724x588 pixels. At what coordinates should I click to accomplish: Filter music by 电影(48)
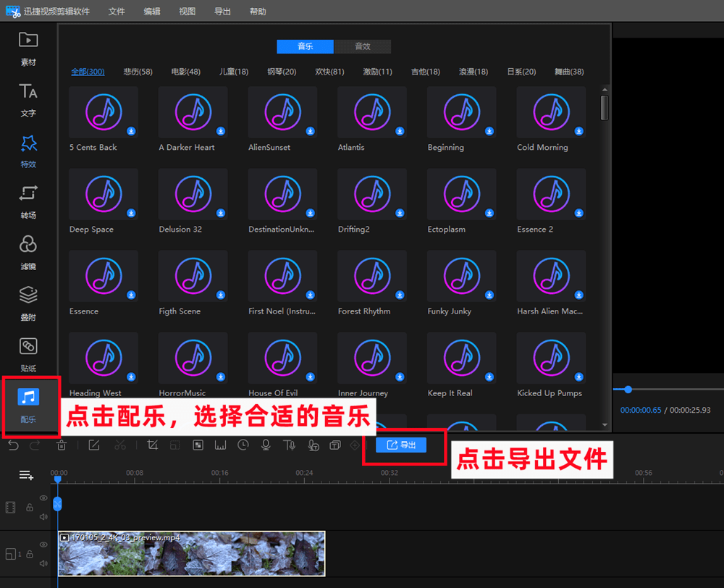[x=185, y=72]
